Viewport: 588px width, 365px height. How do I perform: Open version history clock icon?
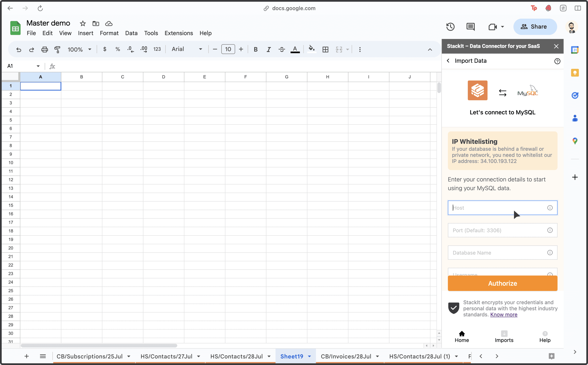point(450,27)
